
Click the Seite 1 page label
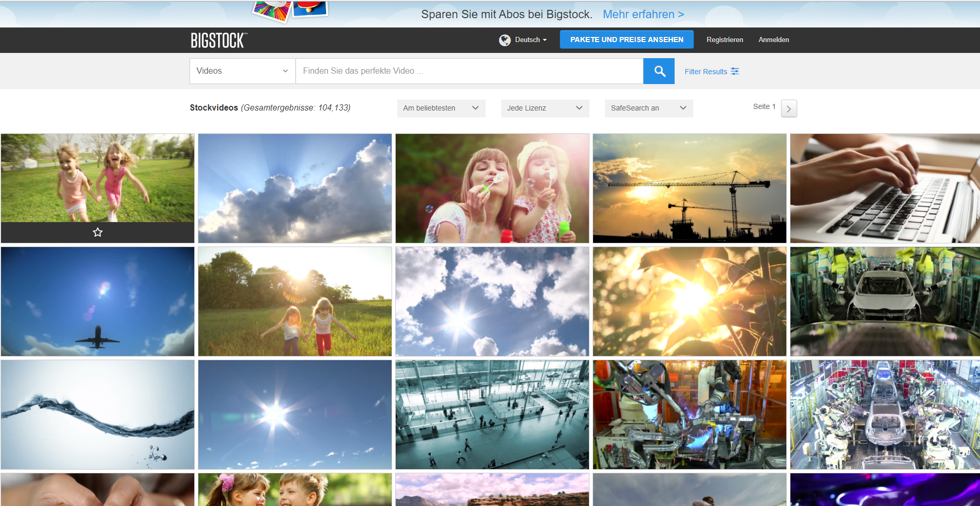coord(764,106)
